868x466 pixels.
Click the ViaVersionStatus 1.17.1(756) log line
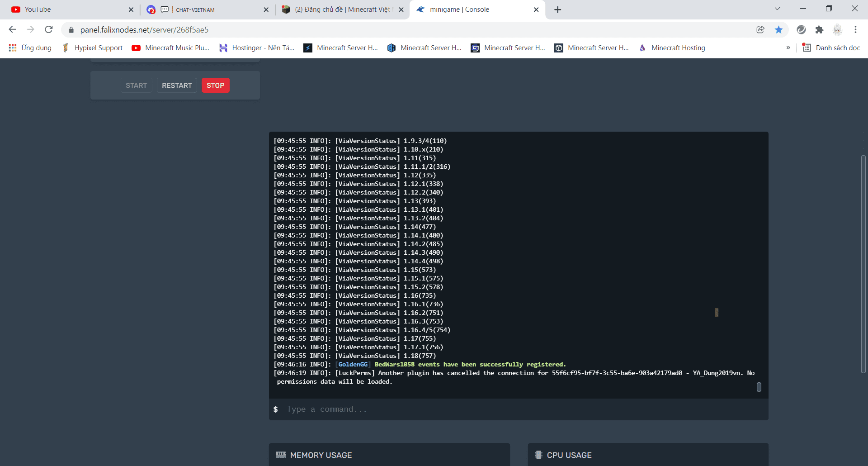pos(359,347)
